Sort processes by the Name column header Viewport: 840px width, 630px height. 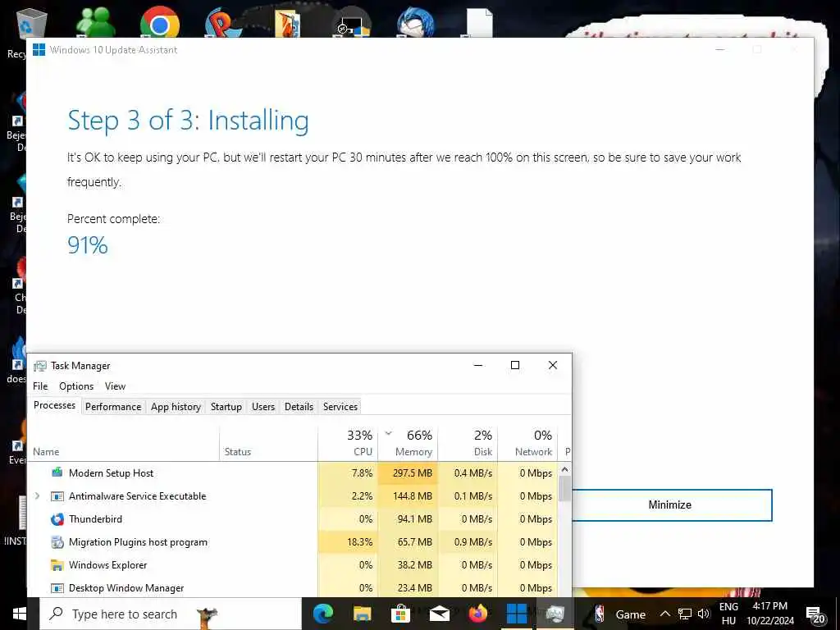[x=123, y=444]
